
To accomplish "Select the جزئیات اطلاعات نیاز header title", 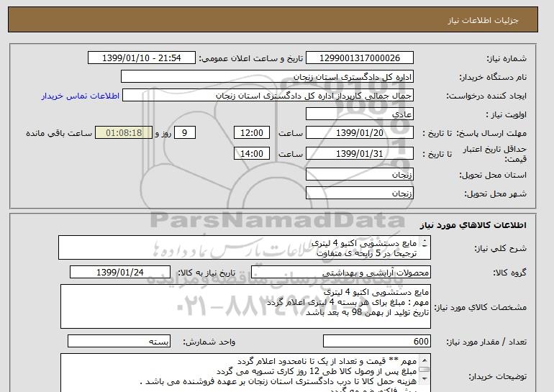I will click(x=483, y=20).
